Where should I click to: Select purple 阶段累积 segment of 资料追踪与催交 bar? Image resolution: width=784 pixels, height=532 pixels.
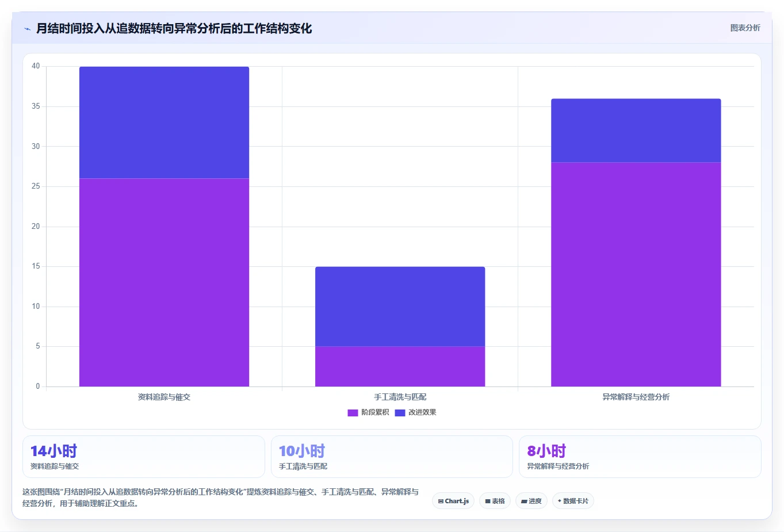click(164, 282)
